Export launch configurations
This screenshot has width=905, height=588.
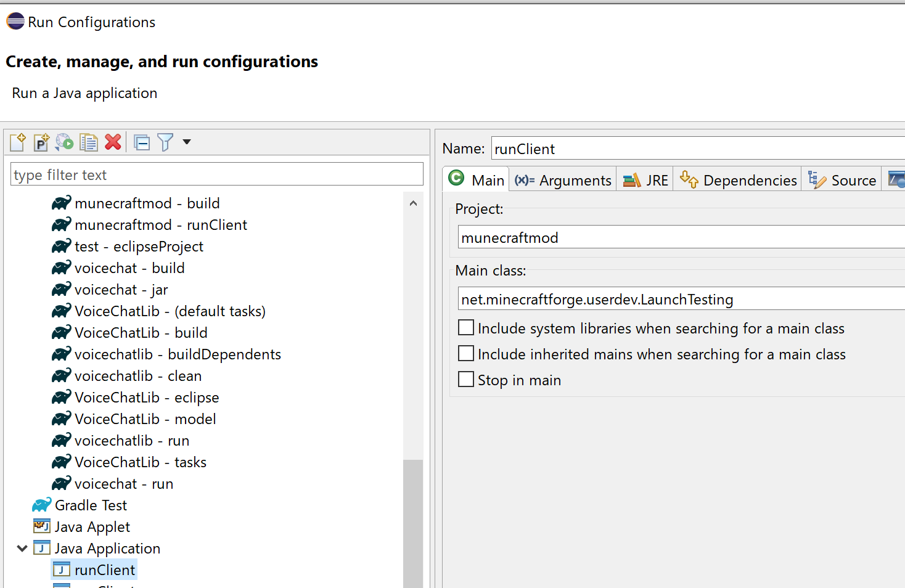[64, 142]
